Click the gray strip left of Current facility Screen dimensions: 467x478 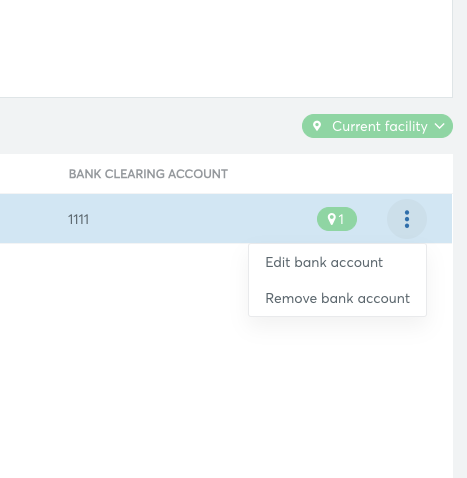pyautogui.click(x=150, y=126)
